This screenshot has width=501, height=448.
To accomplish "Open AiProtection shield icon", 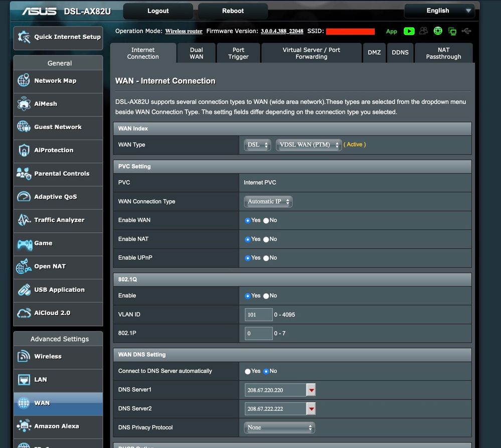I will coord(24,150).
